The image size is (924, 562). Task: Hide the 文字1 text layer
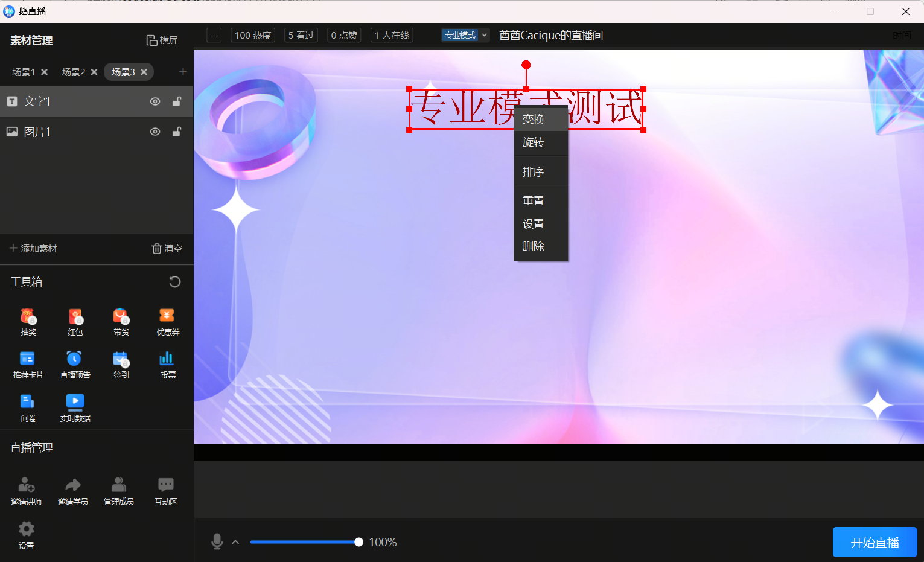(155, 101)
